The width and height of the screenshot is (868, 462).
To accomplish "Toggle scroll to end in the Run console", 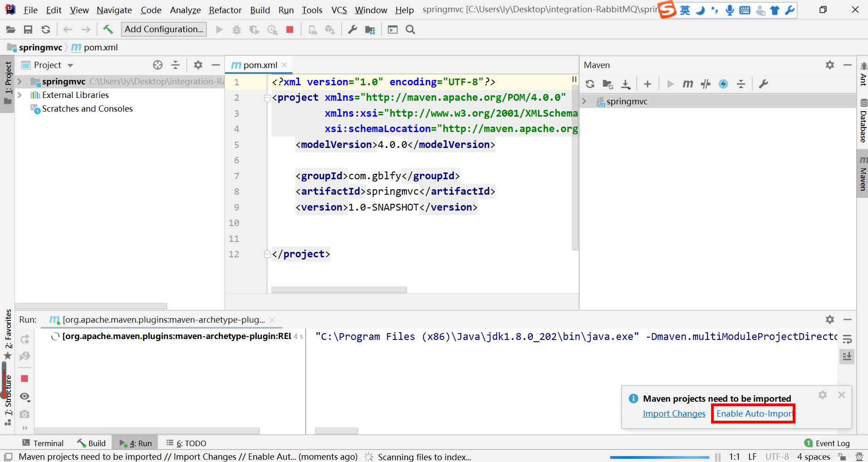I will coord(847,357).
